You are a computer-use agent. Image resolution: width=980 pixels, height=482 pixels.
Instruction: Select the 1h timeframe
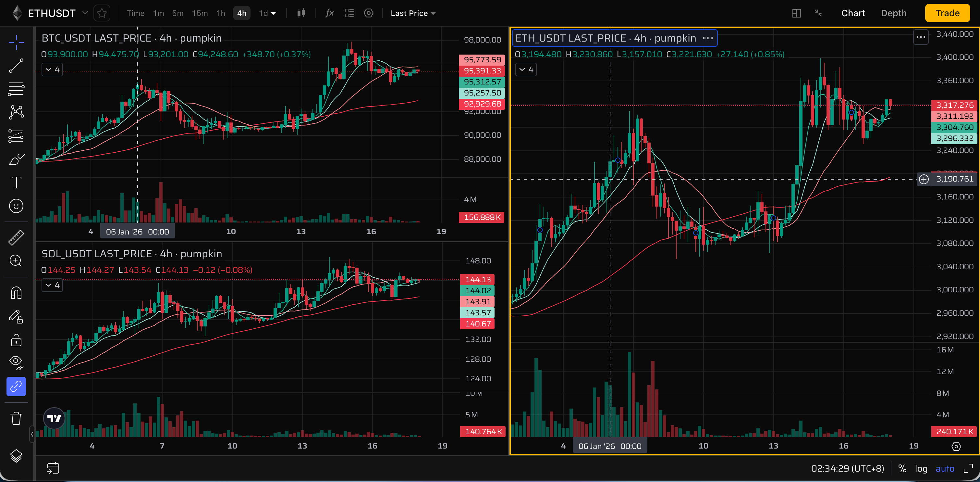click(221, 13)
